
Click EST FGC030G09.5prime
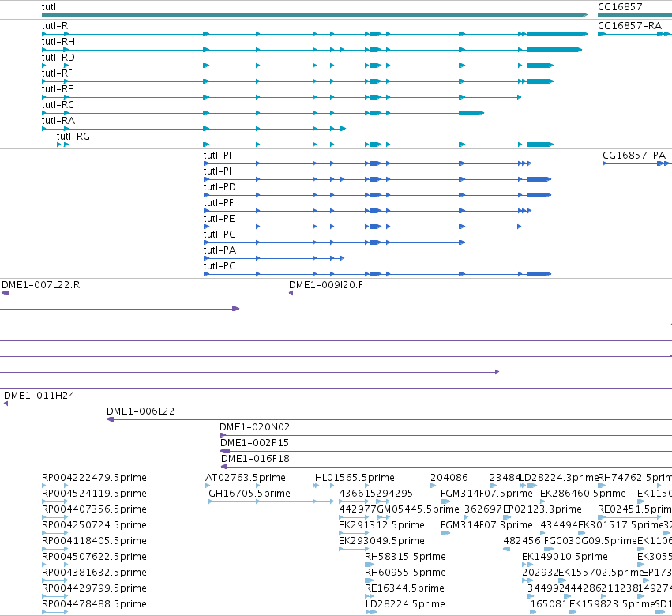[591, 541]
